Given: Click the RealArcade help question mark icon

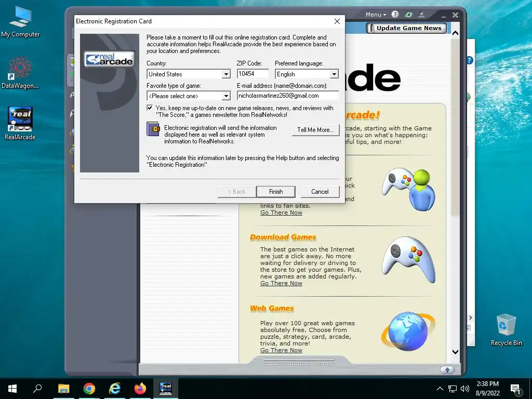Looking at the screenshot, I should [395, 14].
